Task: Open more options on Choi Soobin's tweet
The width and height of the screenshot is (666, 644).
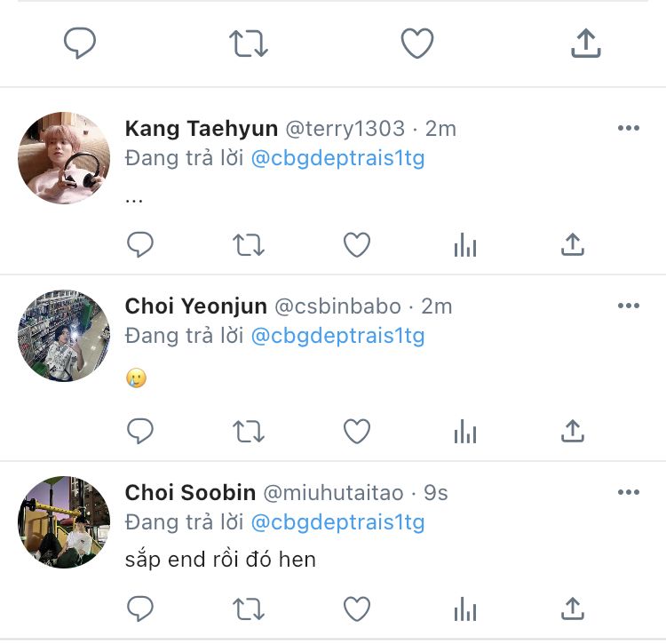Action: (x=628, y=493)
